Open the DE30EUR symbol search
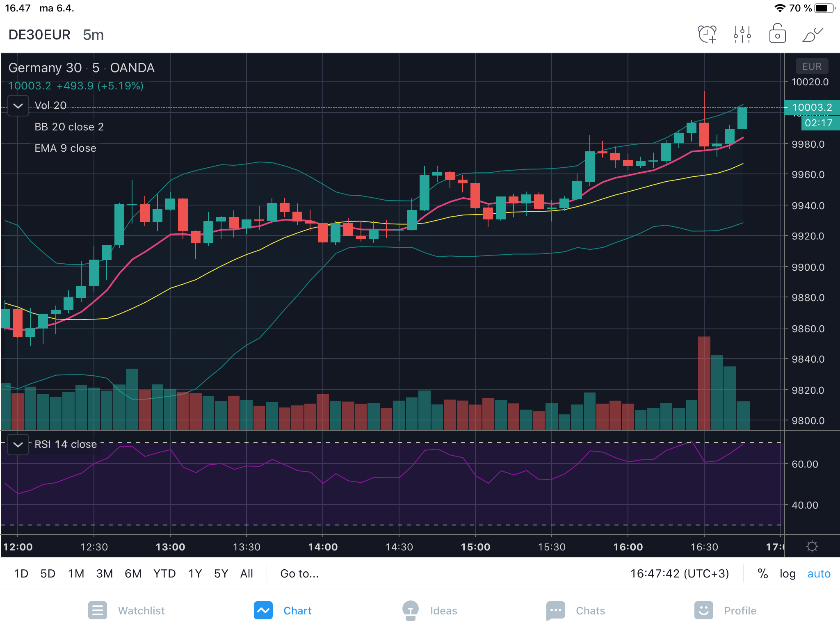840x630 pixels. 39,35
